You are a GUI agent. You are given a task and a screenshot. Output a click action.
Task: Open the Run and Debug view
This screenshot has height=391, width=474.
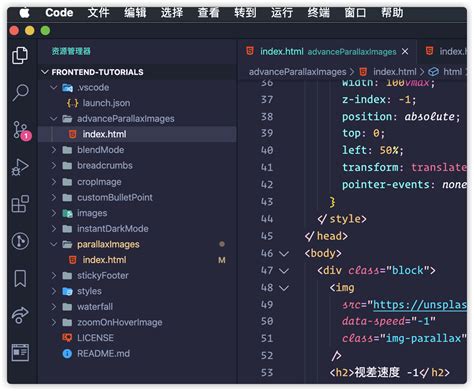20,167
